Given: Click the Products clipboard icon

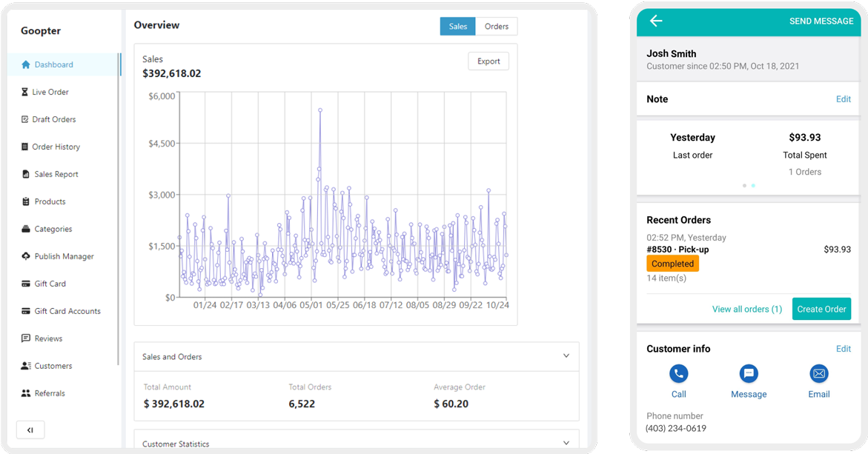Looking at the screenshot, I should (x=25, y=201).
